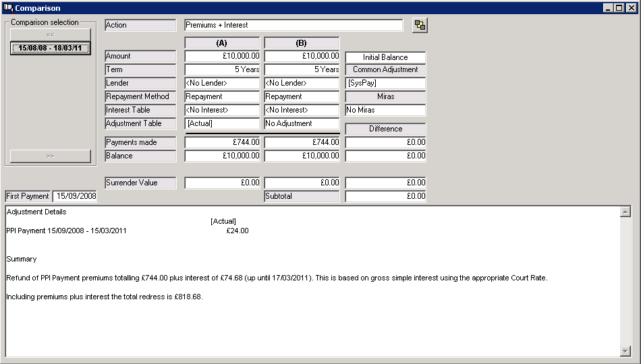Click the First Payment label
Image resolution: width=641 pixels, height=364 pixels.
28,196
